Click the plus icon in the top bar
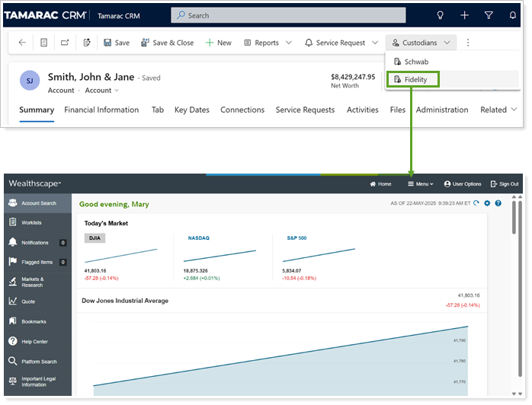Viewport: 532px width, 405px height. pos(464,15)
